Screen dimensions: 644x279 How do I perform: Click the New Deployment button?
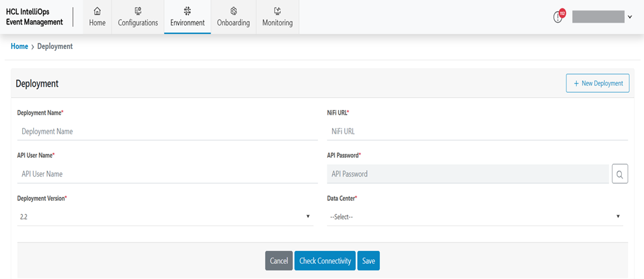[x=597, y=83]
